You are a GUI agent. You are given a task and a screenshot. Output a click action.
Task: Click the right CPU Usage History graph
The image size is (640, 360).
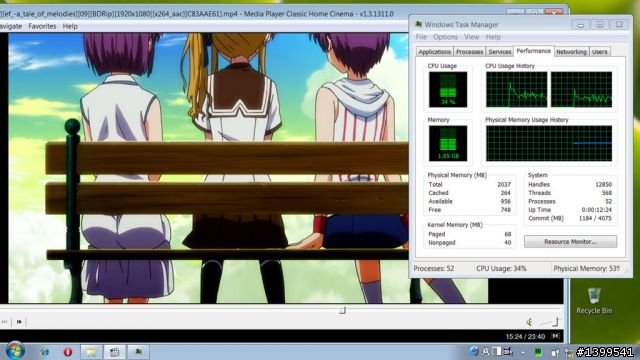click(581, 89)
